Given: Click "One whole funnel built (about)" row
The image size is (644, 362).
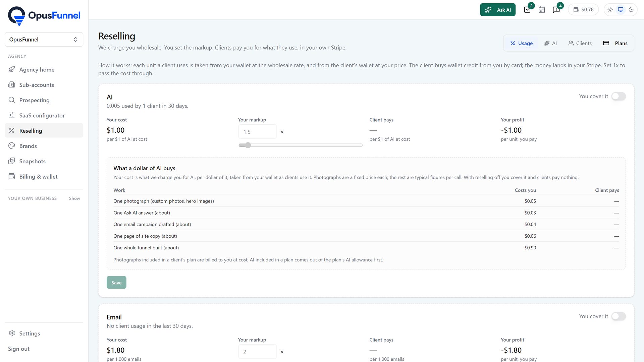Looking at the screenshot, I should coord(366,248).
